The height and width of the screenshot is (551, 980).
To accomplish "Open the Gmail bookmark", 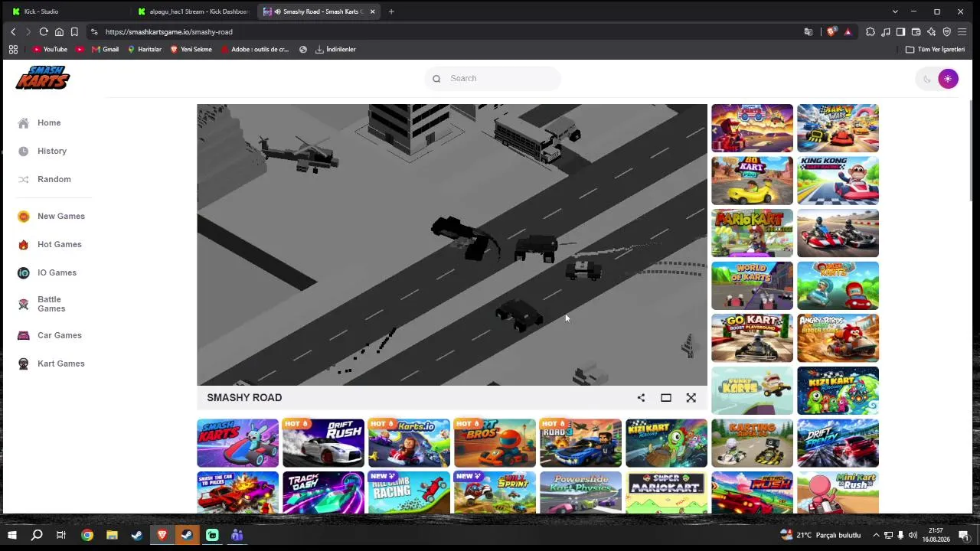I will 105,49.
